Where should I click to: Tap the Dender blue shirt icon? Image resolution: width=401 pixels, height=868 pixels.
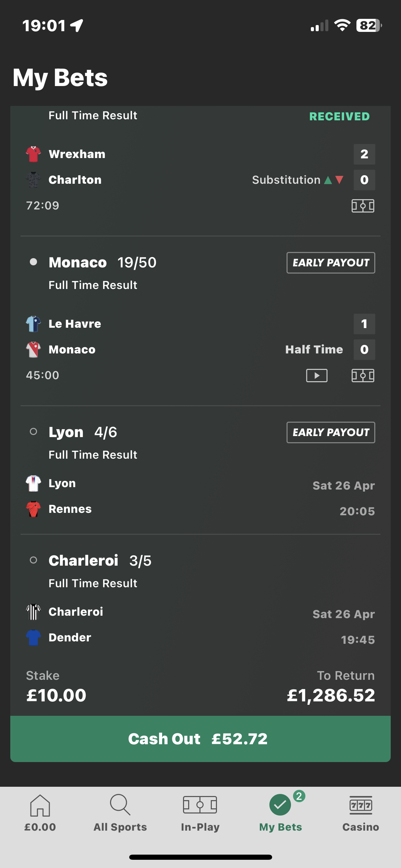(33, 638)
